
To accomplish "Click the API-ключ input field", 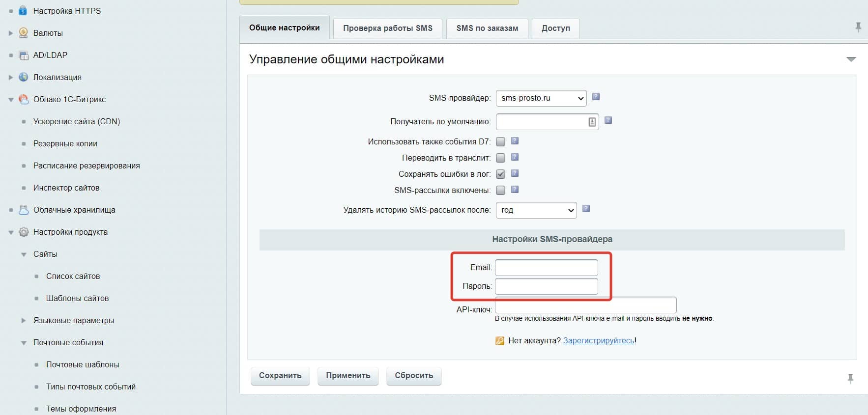I will [x=586, y=305].
